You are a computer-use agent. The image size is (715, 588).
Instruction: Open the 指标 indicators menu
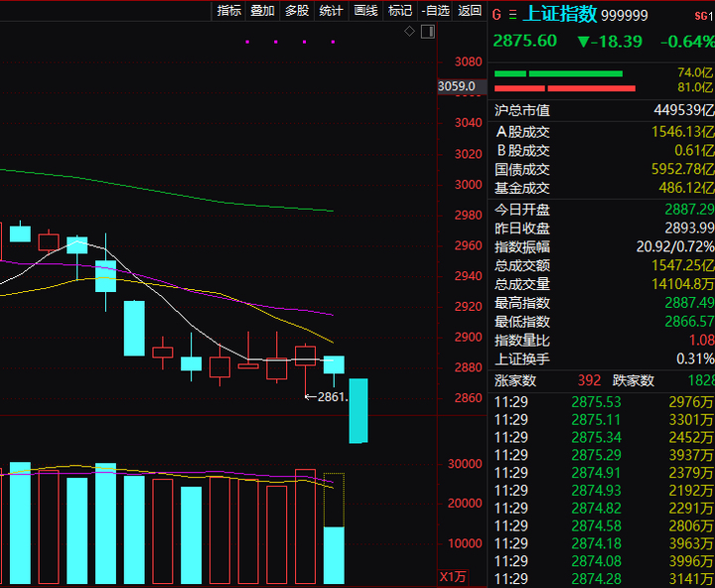click(229, 11)
